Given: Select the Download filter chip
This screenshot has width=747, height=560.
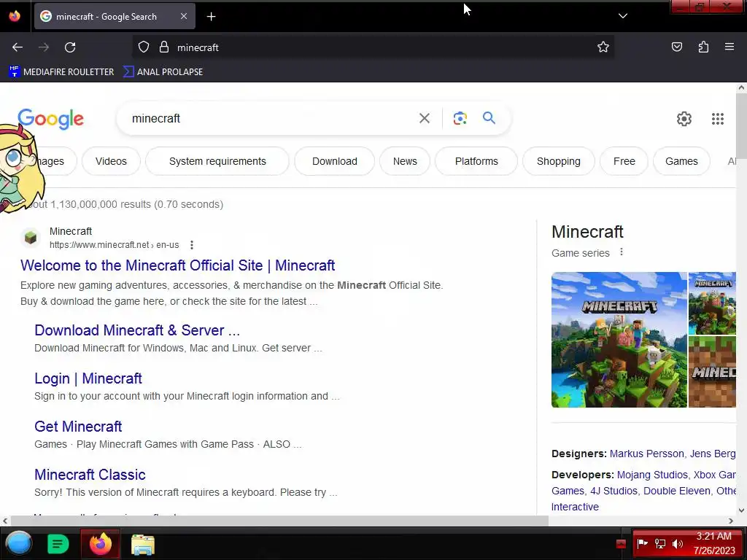Looking at the screenshot, I should (334, 161).
